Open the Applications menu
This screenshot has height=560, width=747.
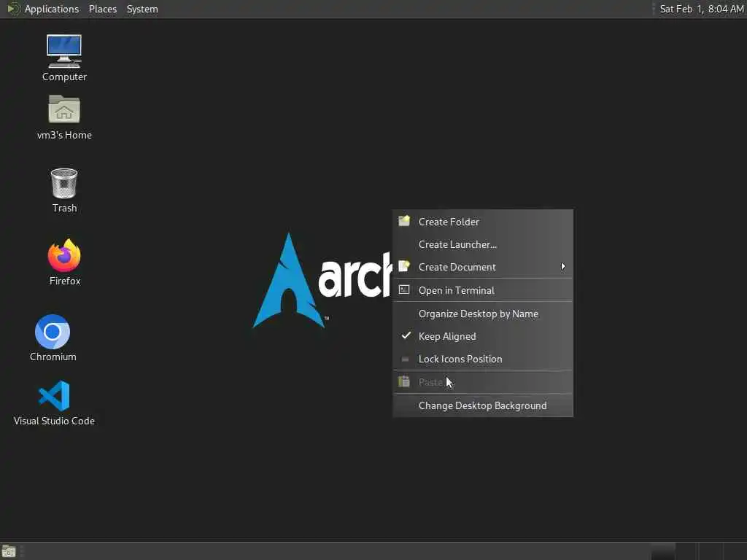52,9
